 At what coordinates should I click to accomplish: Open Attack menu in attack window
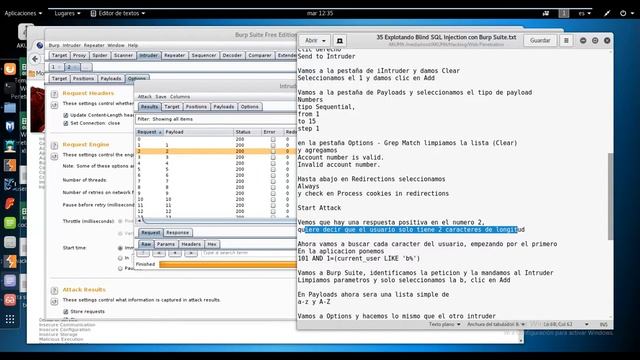coord(144,96)
